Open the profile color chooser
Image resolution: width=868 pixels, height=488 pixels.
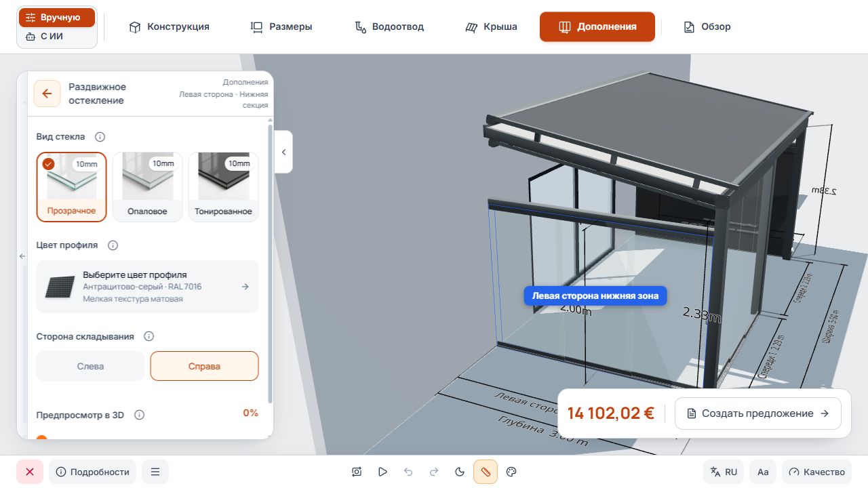147,287
